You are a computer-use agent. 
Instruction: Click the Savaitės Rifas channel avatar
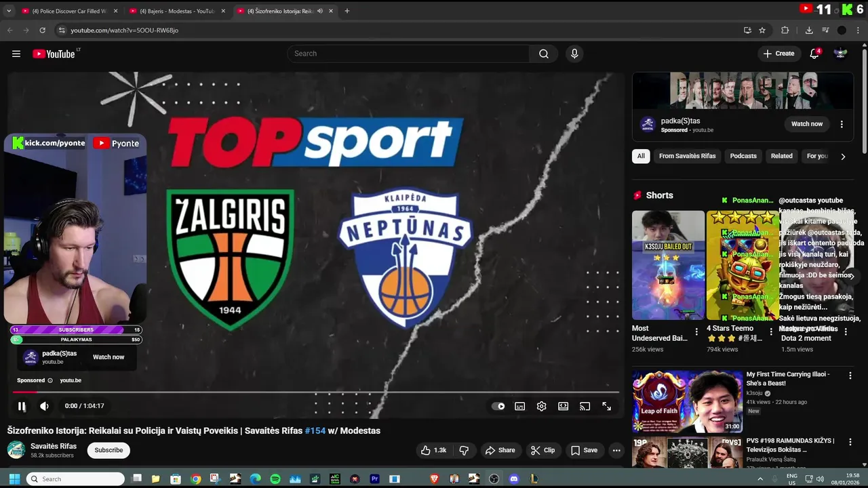[16, 450]
